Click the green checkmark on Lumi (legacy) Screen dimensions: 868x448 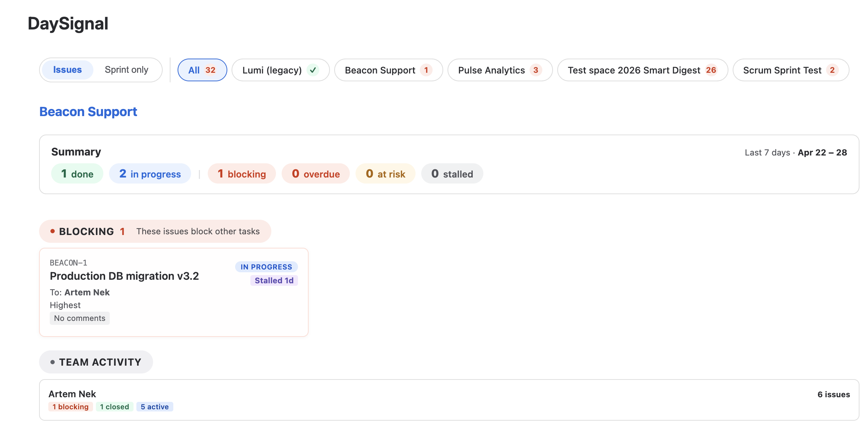point(313,70)
